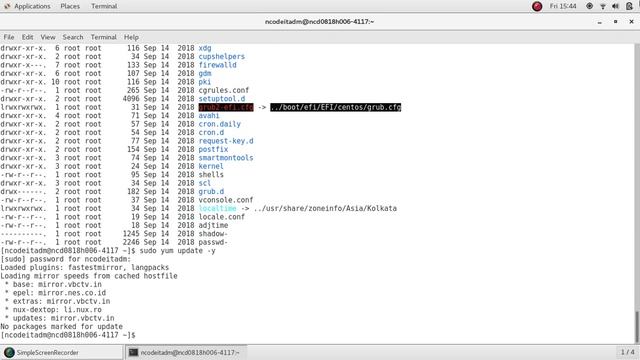
Task: Click the shells file name
Action: click(211, 175)
